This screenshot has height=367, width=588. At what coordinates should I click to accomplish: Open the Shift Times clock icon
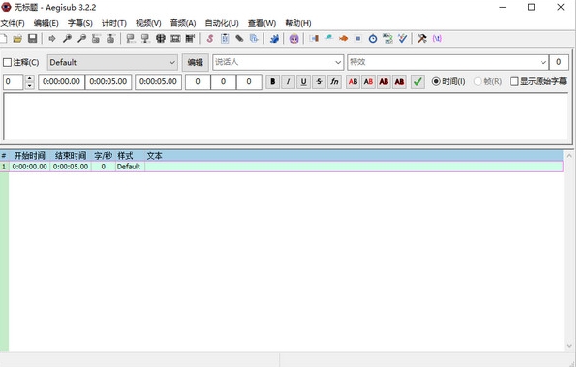coord(373,38)
